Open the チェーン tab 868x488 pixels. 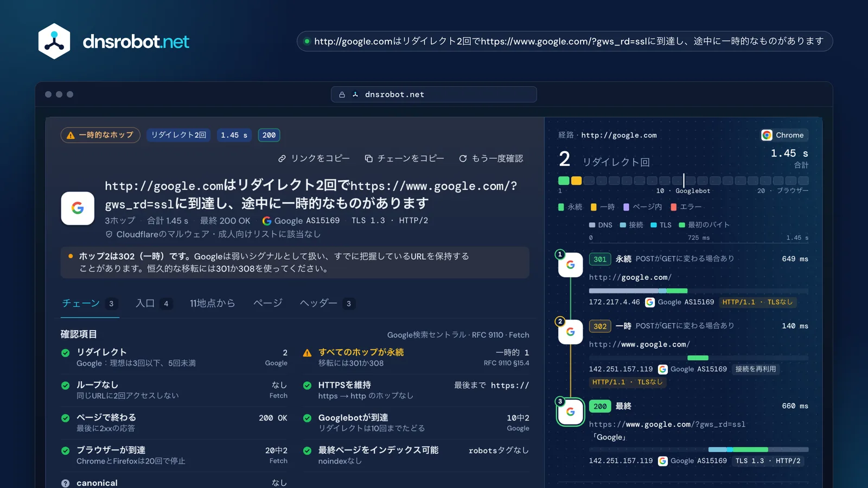coord(90,303)
